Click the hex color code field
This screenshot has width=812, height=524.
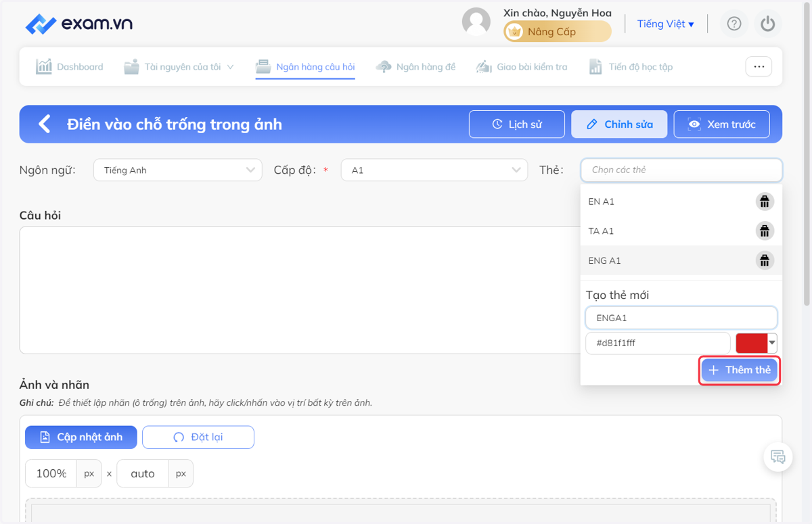coord(658,343)
